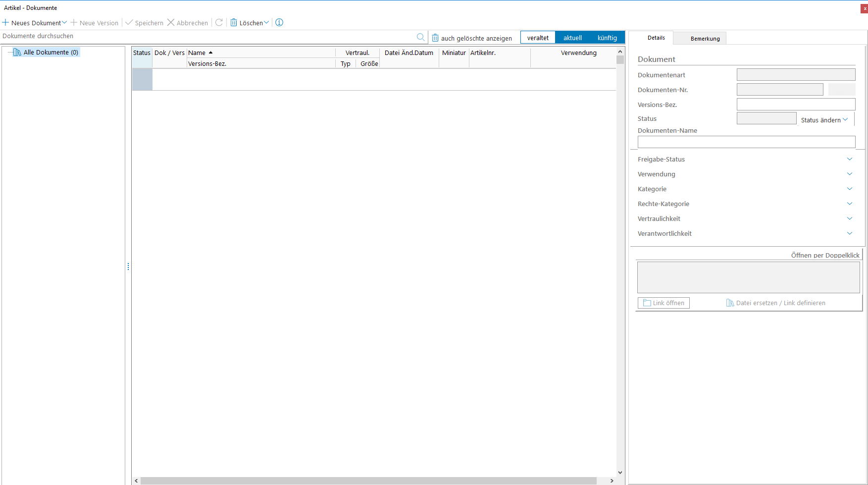868x485 pixels.
Task: Click the Link öffnen button
Action: 664,303
